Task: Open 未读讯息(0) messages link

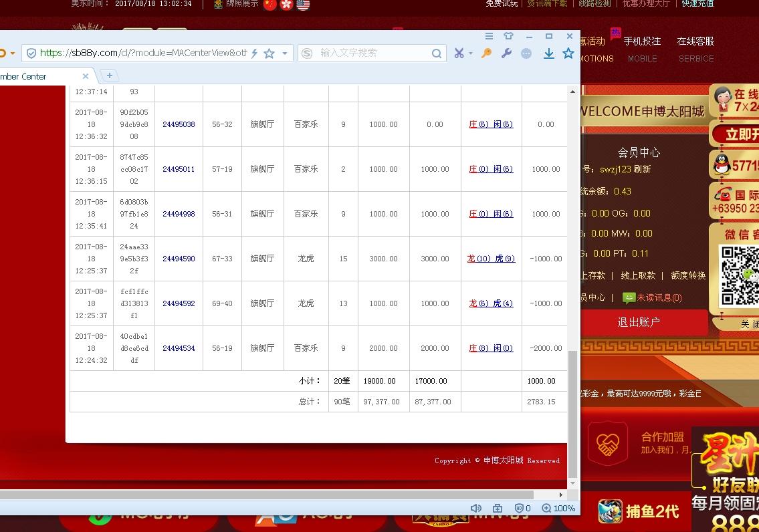Action: point(652,298)
